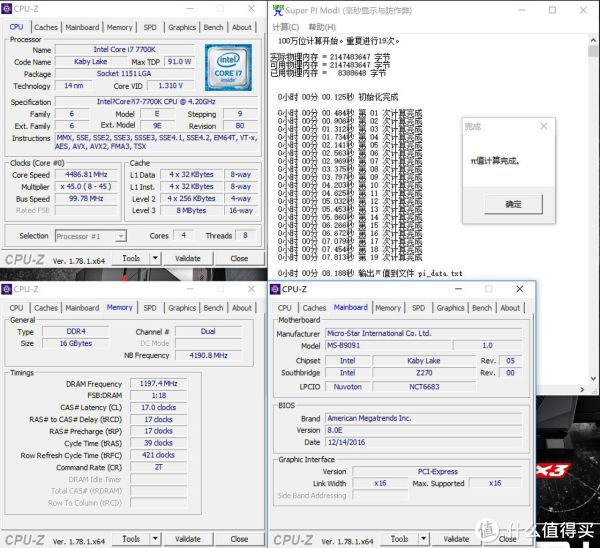
Task: Click Validate in Mainboard CPU-Z window
Action: point(456,539)
